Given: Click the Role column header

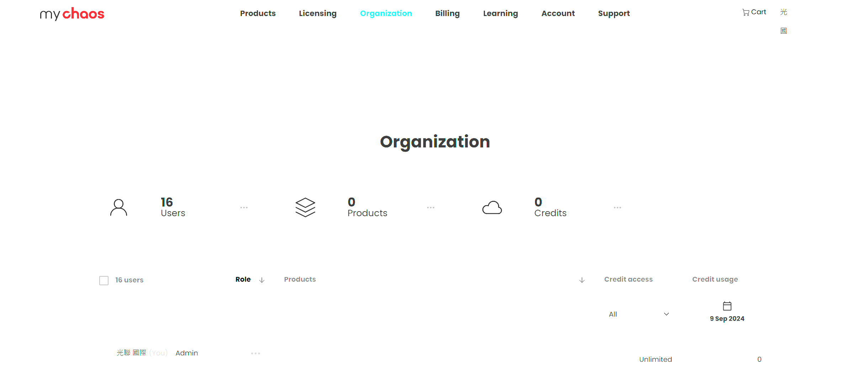Looking at the screenshot, I should [243, 280].
